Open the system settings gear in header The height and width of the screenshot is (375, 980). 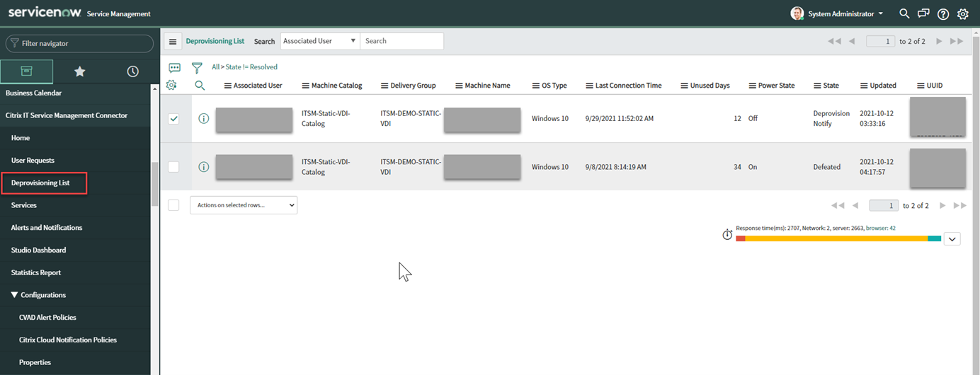click(x=963, y=14)
